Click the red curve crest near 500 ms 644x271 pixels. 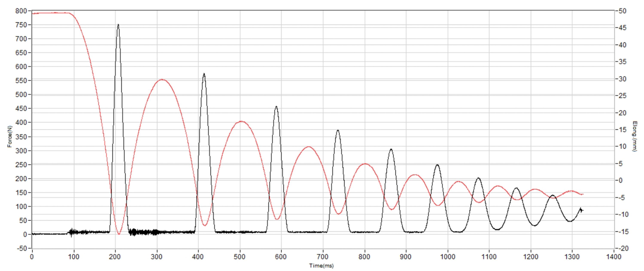coord(241,122)
